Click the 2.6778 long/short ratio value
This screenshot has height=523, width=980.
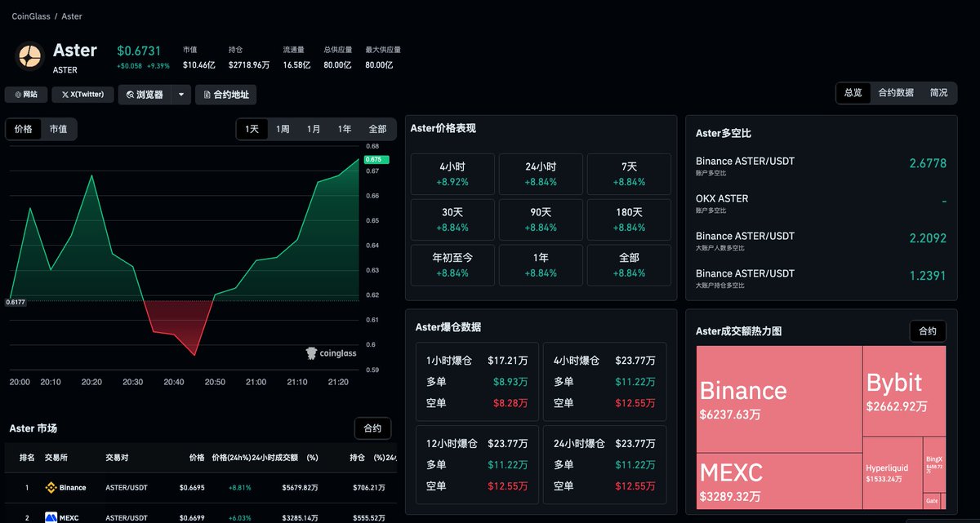tap(928, 163)
